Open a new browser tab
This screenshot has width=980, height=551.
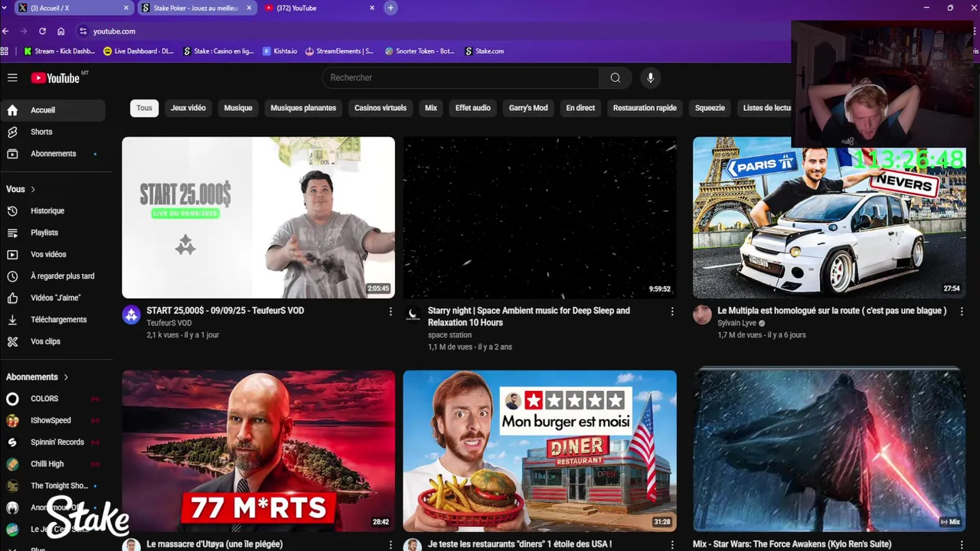390,8
